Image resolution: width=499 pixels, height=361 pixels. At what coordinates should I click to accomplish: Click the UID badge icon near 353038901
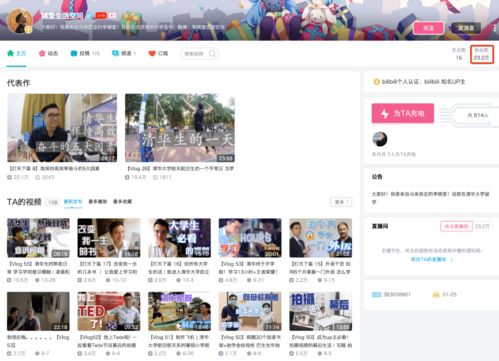click(376, 295)
